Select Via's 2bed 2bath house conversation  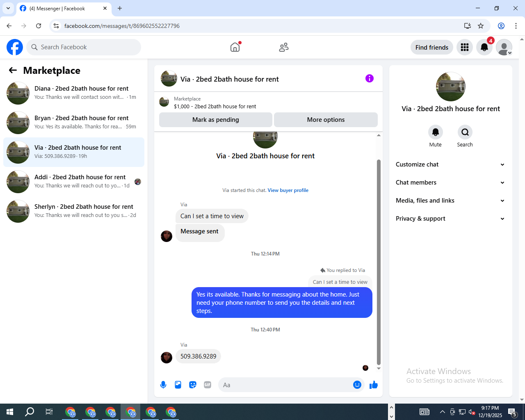pyautogui.click(x=74, y=152)
